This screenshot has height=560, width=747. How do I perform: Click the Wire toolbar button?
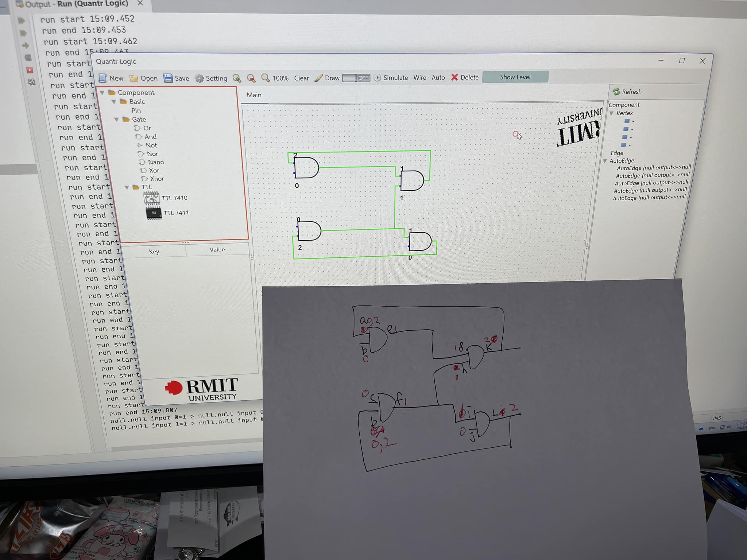(x=420, y=78)
